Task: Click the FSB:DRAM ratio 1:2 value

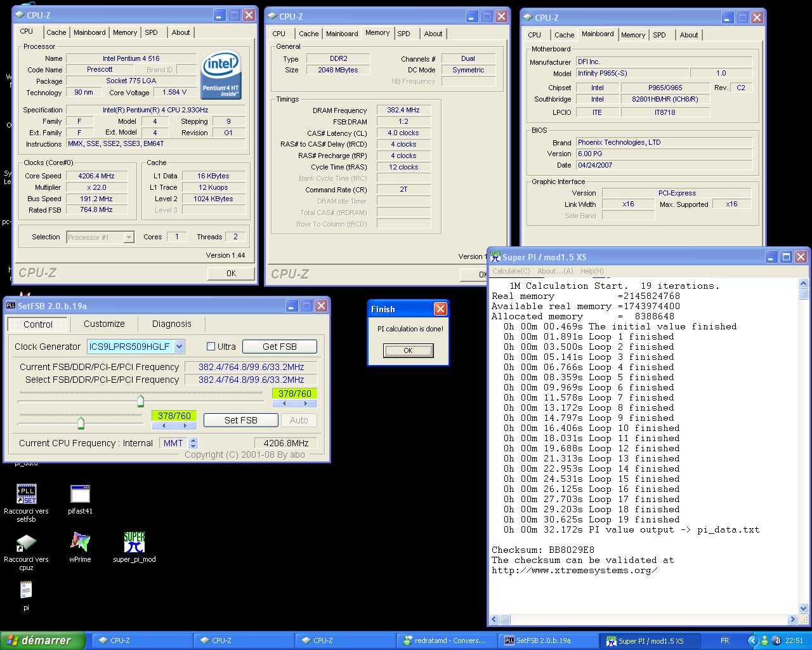Action: [403, 121]
